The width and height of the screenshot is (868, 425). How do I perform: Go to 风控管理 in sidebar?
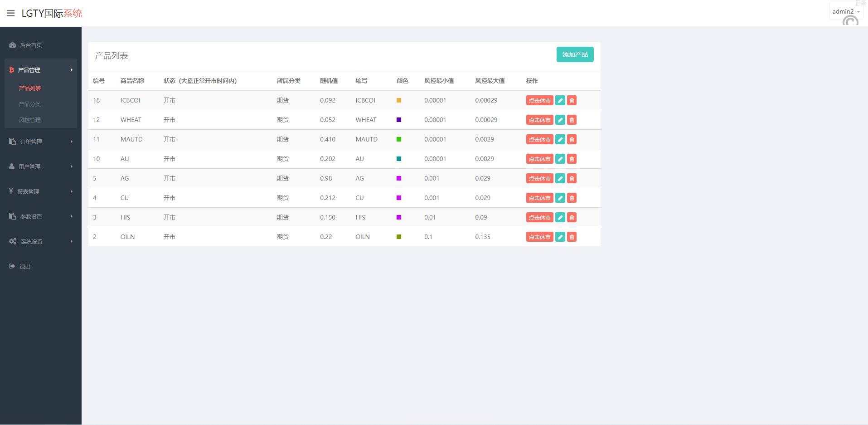[30, 120]
